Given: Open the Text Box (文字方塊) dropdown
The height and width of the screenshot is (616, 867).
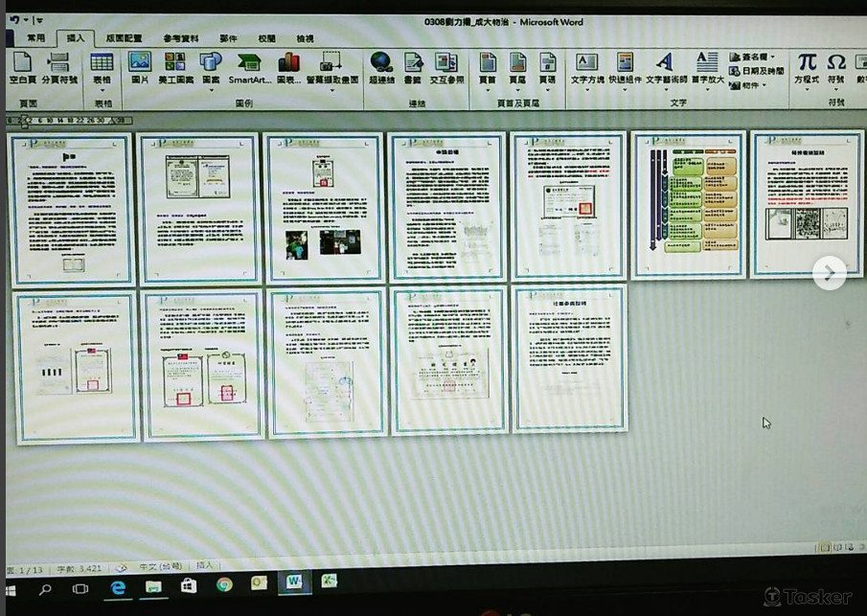Looking at the screenshot, I should pyautogui.click(x=587, y=68).
